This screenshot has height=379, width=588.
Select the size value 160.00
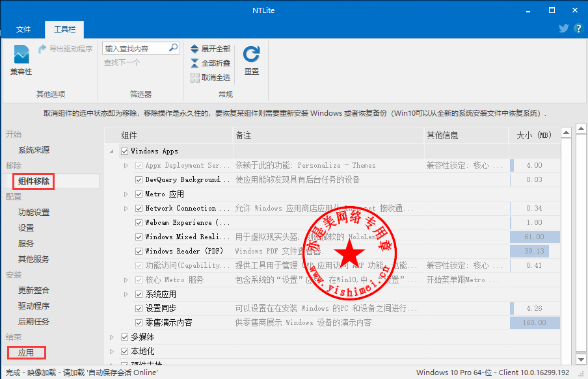point(535,323)
